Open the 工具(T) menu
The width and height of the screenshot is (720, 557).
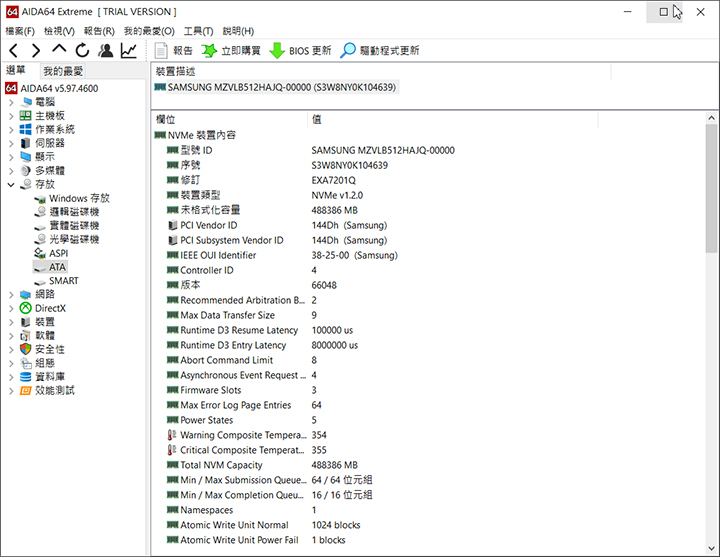pos(198,31)
